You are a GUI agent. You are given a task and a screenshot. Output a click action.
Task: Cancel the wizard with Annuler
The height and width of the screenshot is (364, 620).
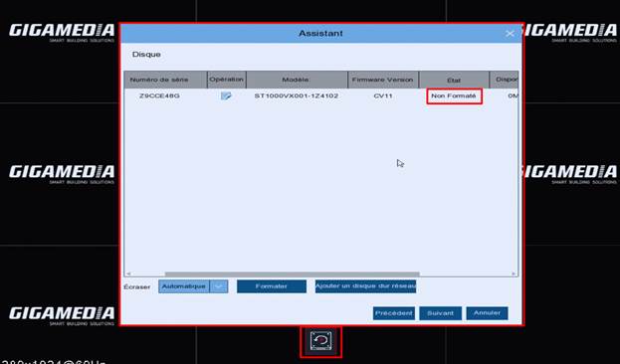point(487,313)
